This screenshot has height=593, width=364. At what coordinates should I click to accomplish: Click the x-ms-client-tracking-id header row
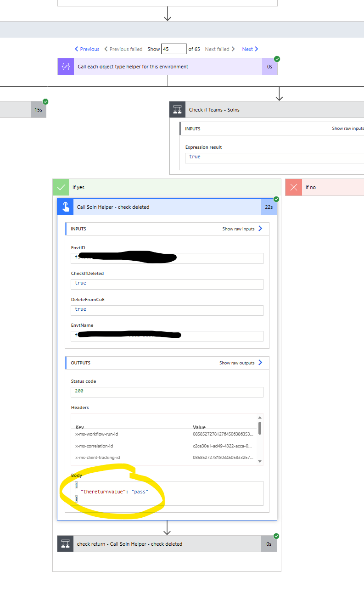[x=164, y=458]
